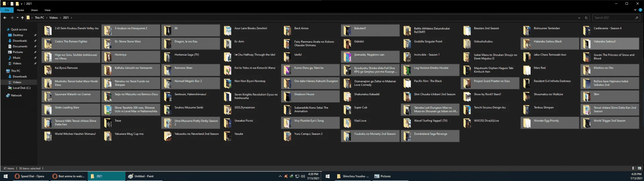This screenshot has width=644, height=181.
Task: Expand chevron before This PC breadcrumb
Action: (x=32, y=18)
